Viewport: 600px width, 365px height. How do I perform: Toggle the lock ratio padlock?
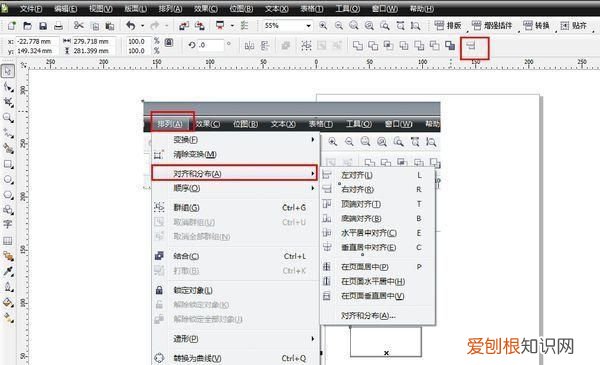[169, 42]
